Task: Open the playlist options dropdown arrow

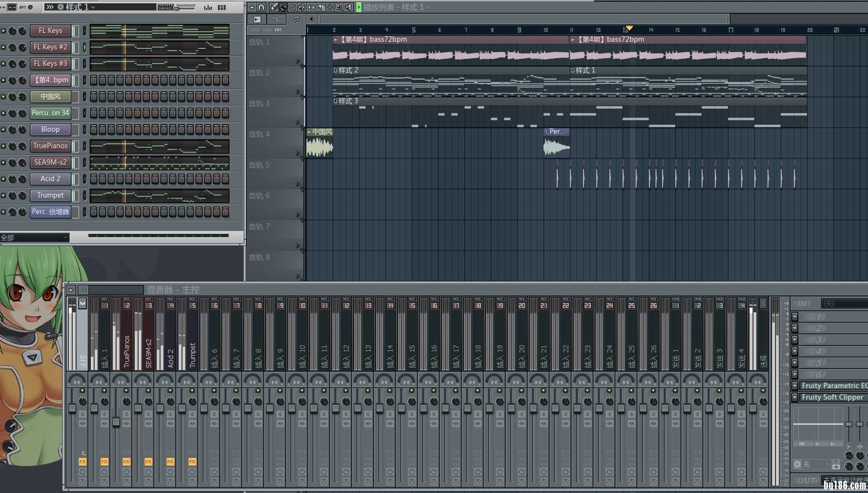Action: (251, 7)
